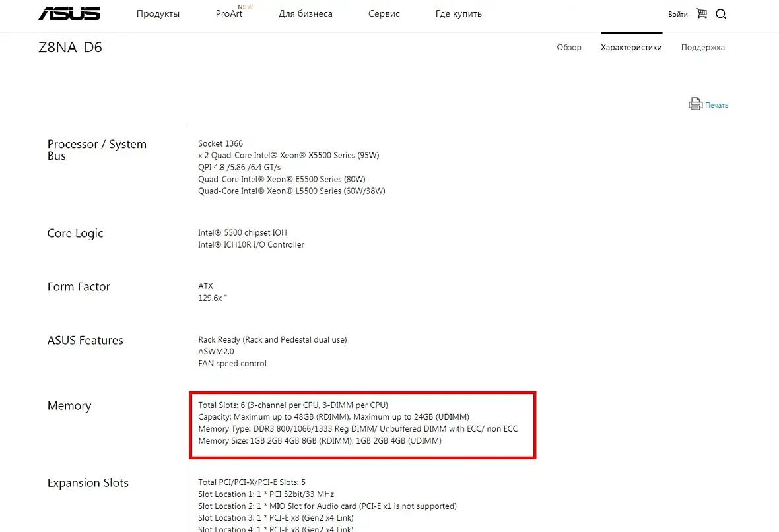Click the Slot Location 1 PCI line

pyautogui.click(x=266, y=494)
